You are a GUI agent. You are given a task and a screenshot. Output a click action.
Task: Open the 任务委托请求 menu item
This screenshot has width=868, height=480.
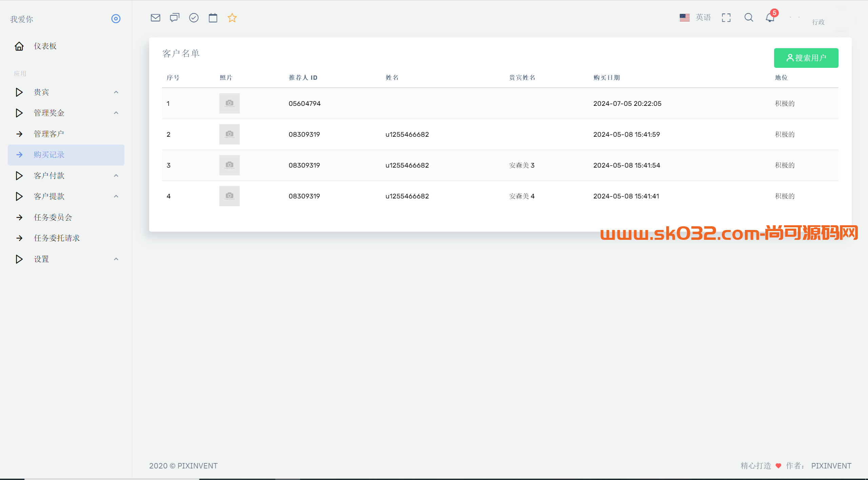tap(57, 238)
